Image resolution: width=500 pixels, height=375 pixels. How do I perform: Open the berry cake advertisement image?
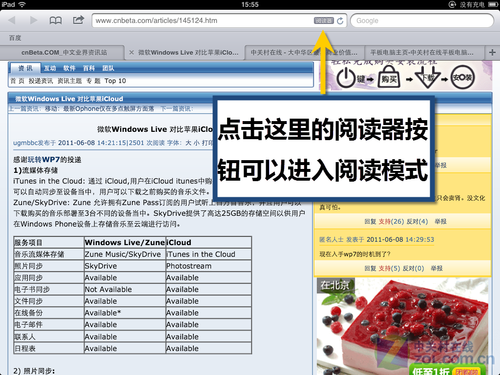pyautogui.click(x=404, y=326)
